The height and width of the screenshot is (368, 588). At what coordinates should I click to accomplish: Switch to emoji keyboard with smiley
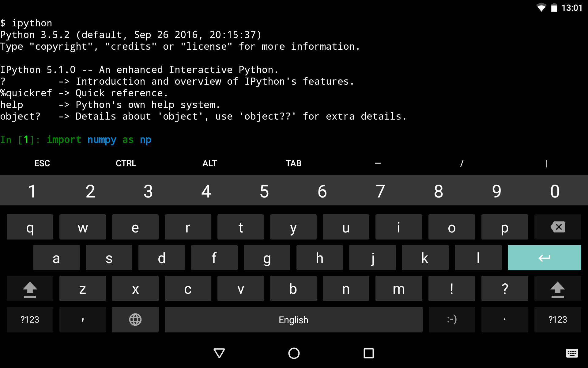click(x=451, y=319)
